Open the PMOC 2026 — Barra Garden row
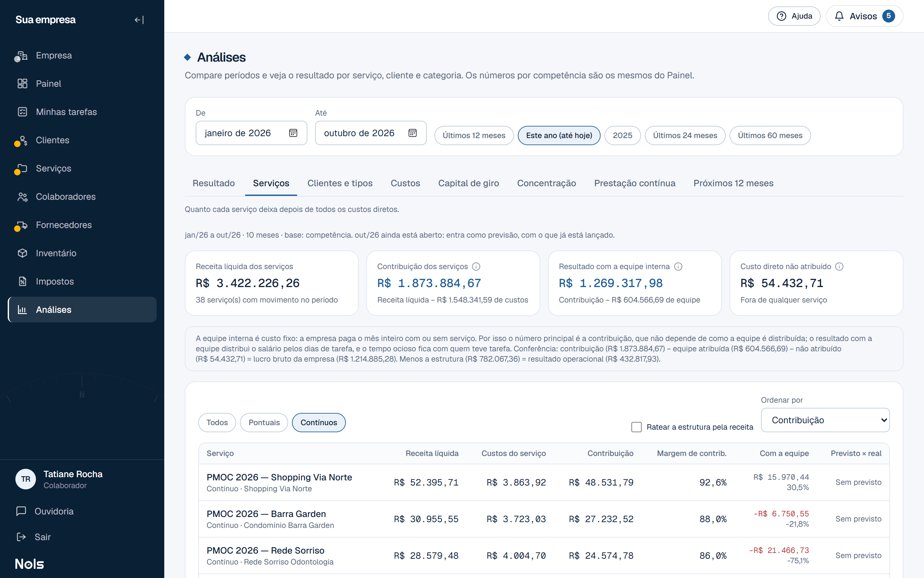 [x=544, y=519]
